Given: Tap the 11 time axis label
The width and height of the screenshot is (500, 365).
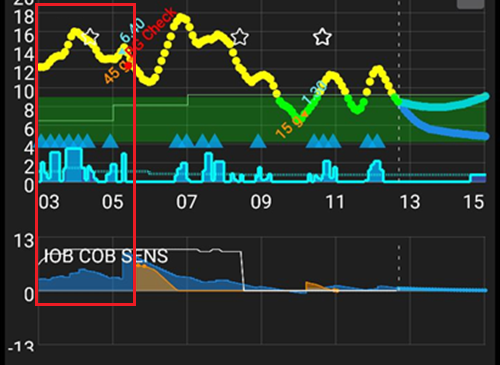Looking at the screenshot, I should pyautogui.click(x=335, y=202).
